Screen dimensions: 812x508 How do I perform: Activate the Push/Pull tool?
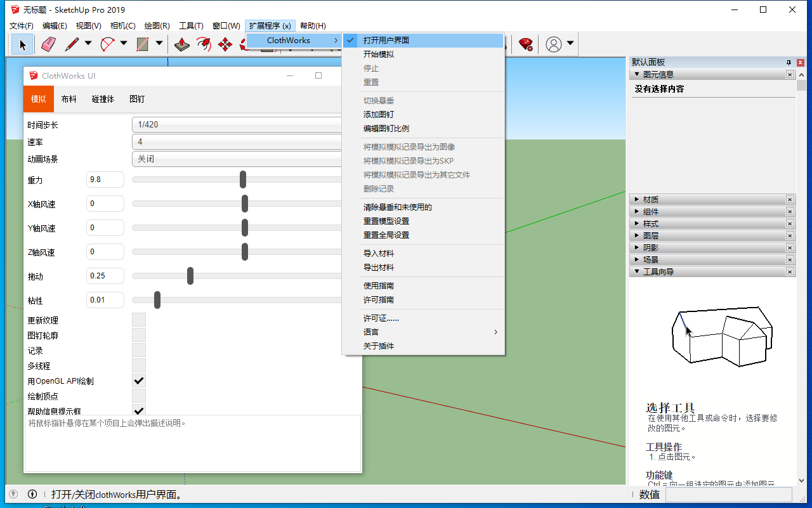pos(182,44)
